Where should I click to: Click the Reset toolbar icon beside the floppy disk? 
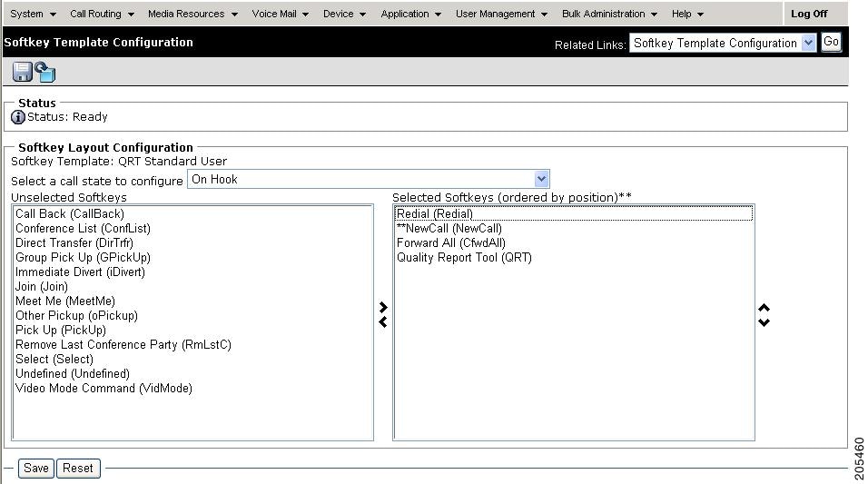(44, 72)
